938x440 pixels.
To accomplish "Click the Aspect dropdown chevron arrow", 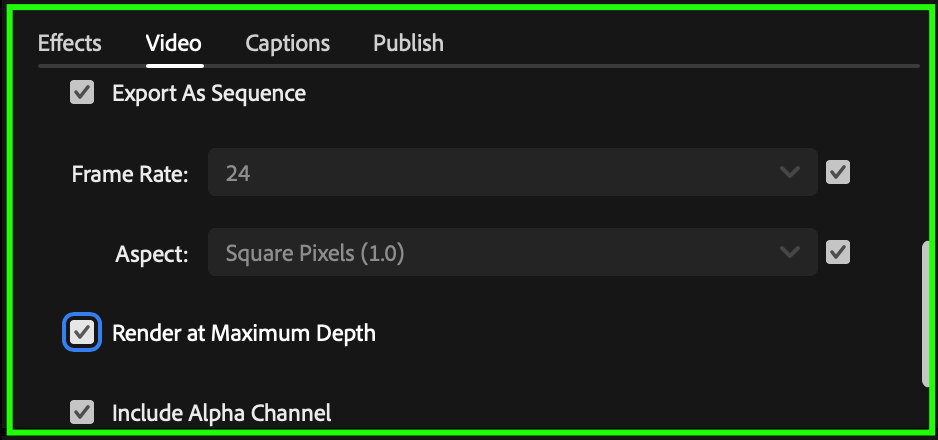I will [x=790, y=253].
